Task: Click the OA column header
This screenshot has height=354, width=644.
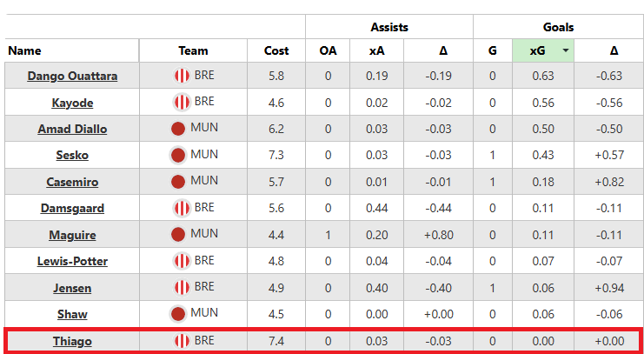Action: coord(329,50)
